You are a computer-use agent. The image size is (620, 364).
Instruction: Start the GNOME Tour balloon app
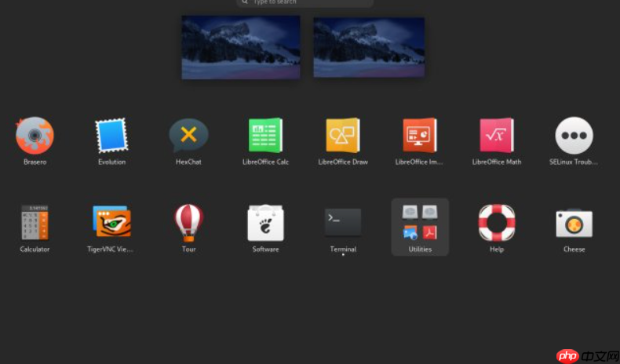click(188, 223)
